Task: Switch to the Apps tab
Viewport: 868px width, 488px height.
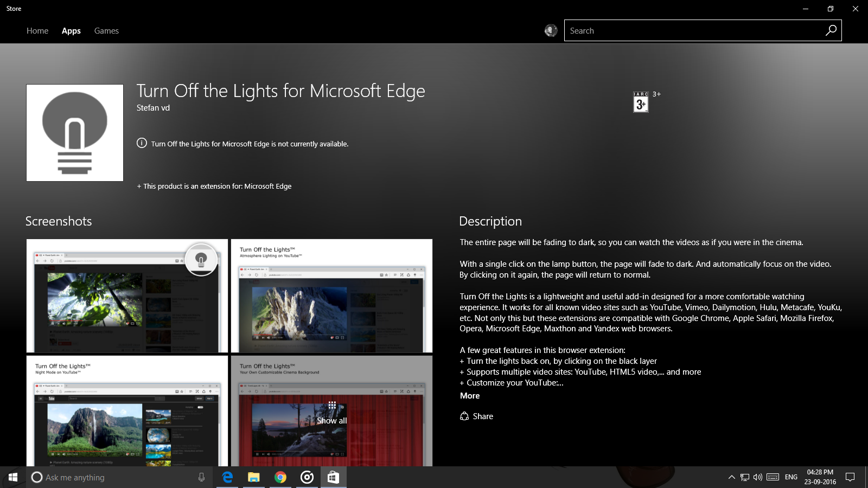Action: click(x=71, y=31)
